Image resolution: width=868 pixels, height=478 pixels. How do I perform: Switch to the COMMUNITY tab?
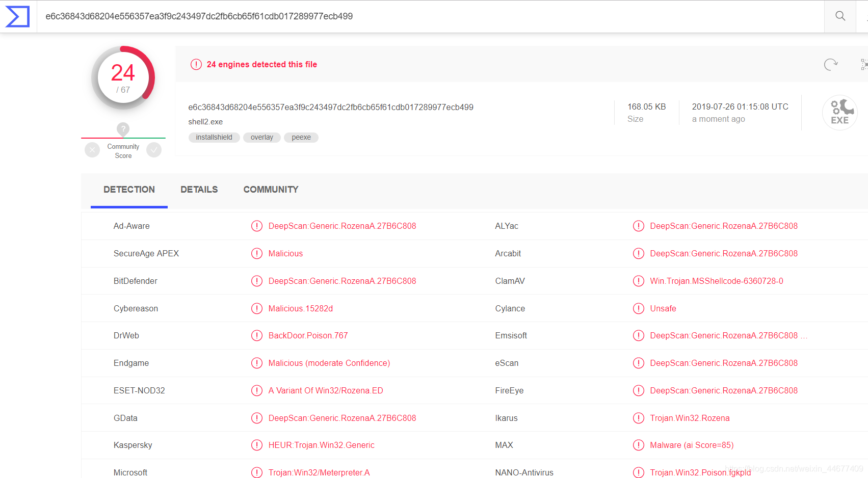pos(271,190)
